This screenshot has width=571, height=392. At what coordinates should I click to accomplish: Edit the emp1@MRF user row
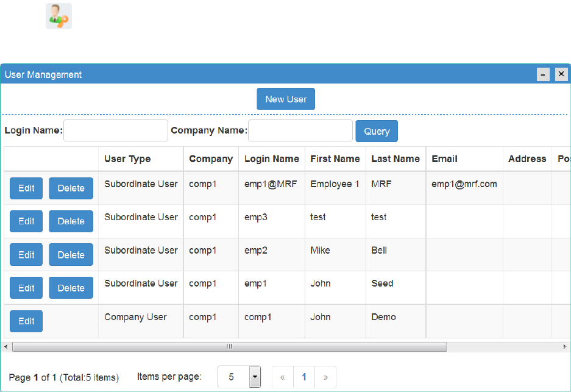pyautogui.click(x=26, y=188)
